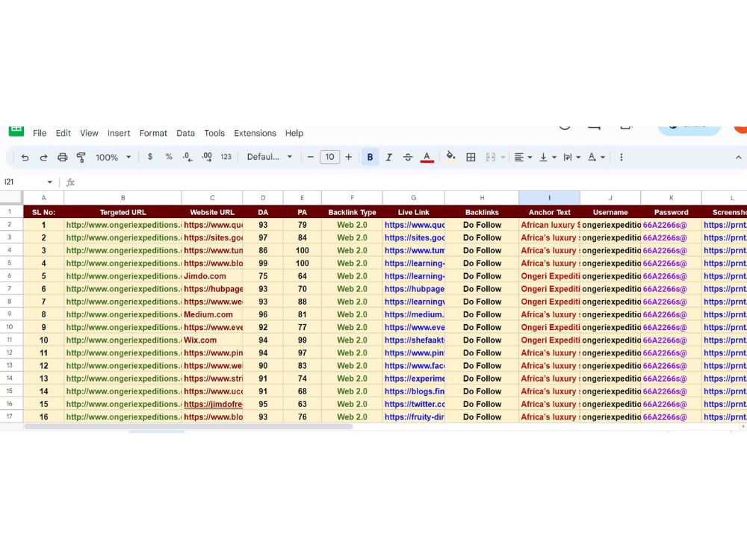Format as currency with dollar icon

point(150,157)
